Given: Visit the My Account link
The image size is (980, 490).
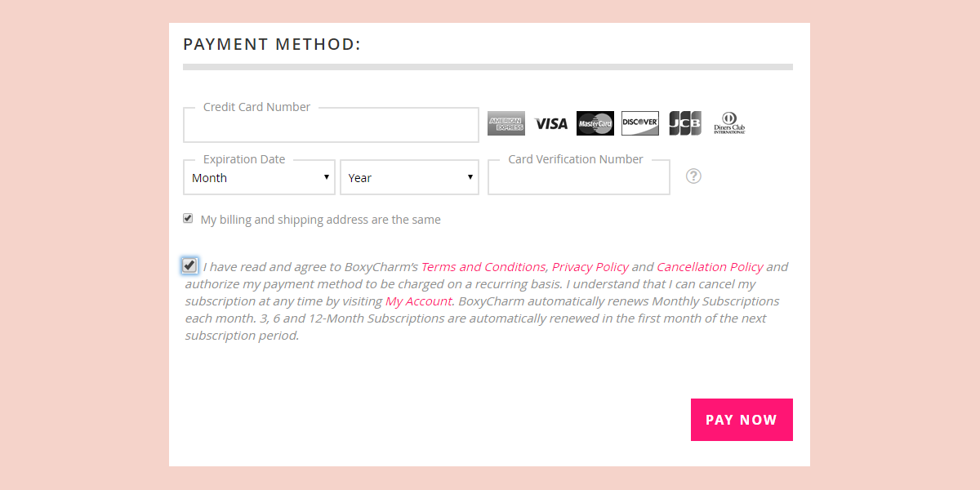Looking at the screenshot, I should click(418, 301).
